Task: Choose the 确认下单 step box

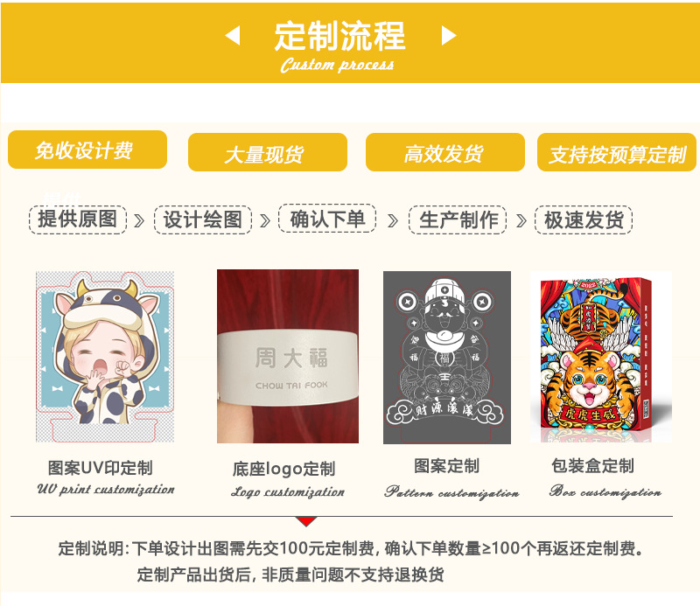Action: point(327,219)
